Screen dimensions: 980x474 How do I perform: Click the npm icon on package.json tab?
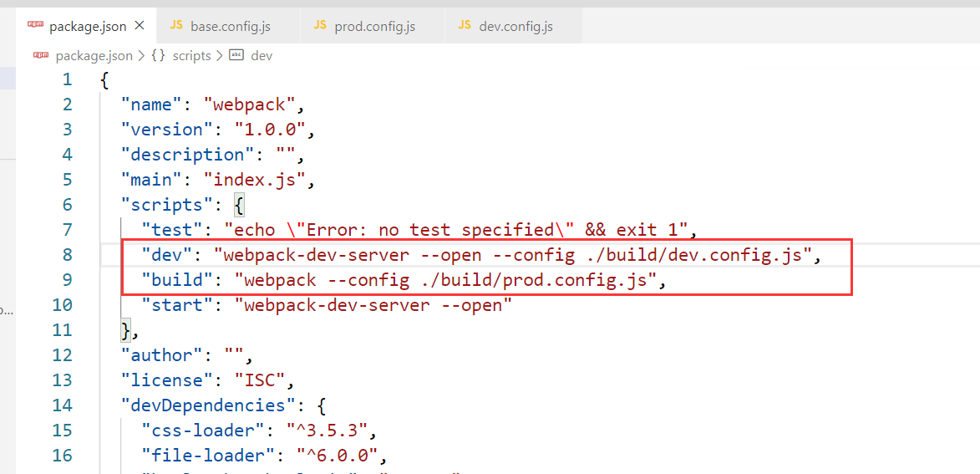click(36, 26)
